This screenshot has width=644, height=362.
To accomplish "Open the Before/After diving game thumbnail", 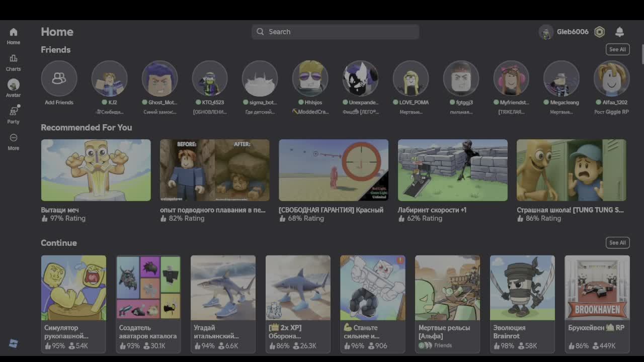I will tap(215, 170).
